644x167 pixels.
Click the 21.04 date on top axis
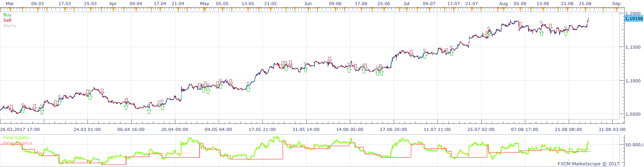(x=178, y=3)
